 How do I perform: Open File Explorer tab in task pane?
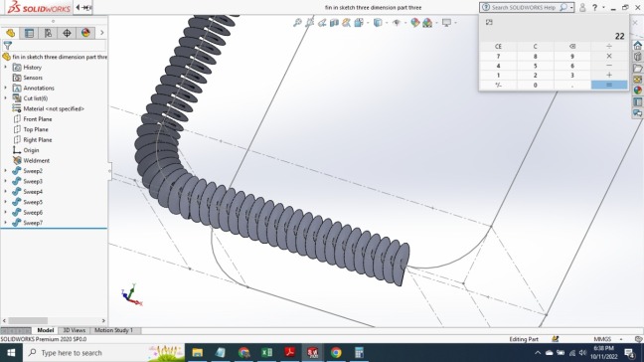coord(638,68)
